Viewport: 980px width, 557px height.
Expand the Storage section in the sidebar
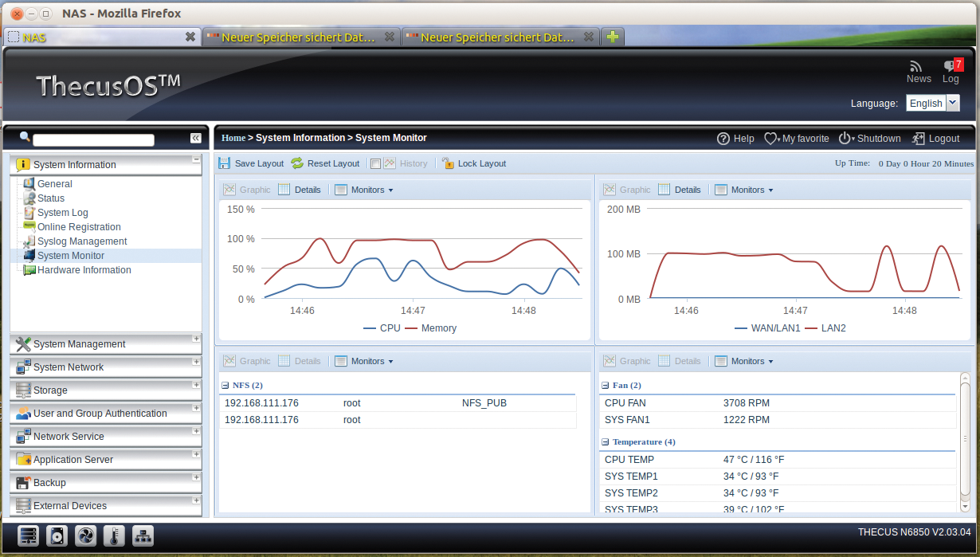(52, 390)
